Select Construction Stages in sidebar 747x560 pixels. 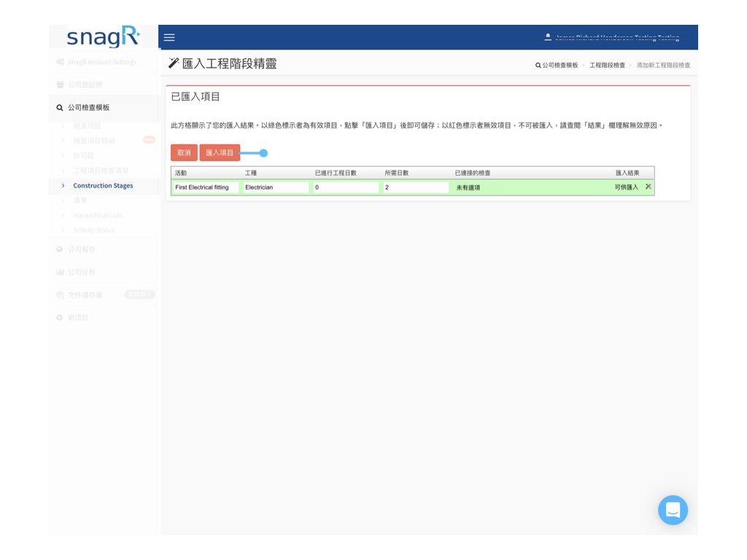[103, 186]
